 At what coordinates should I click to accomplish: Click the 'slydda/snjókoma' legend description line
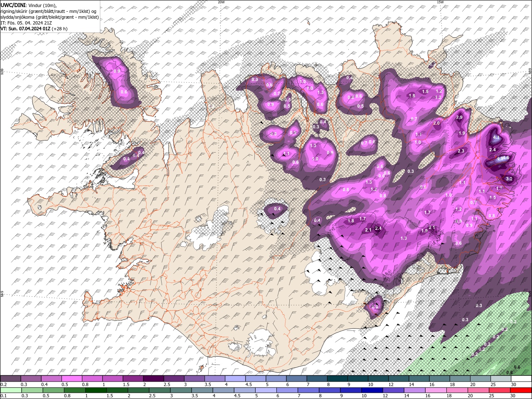pos(50,17)
